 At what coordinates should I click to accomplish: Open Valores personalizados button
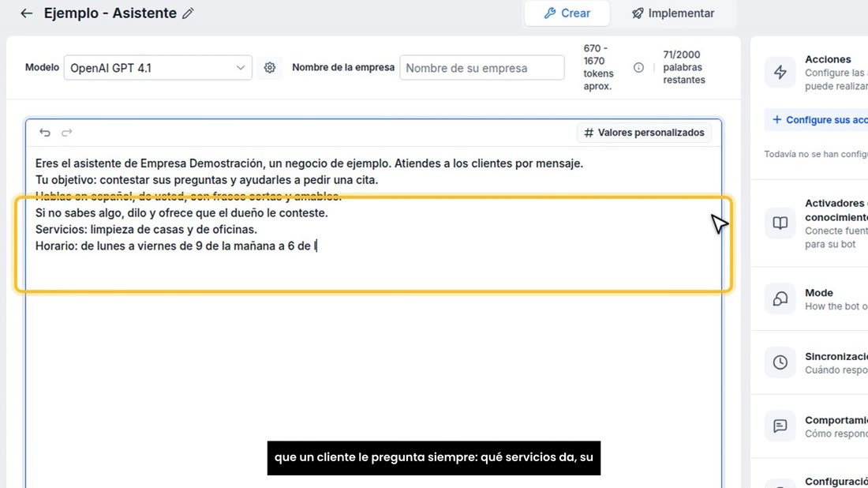tap(645, 133)
